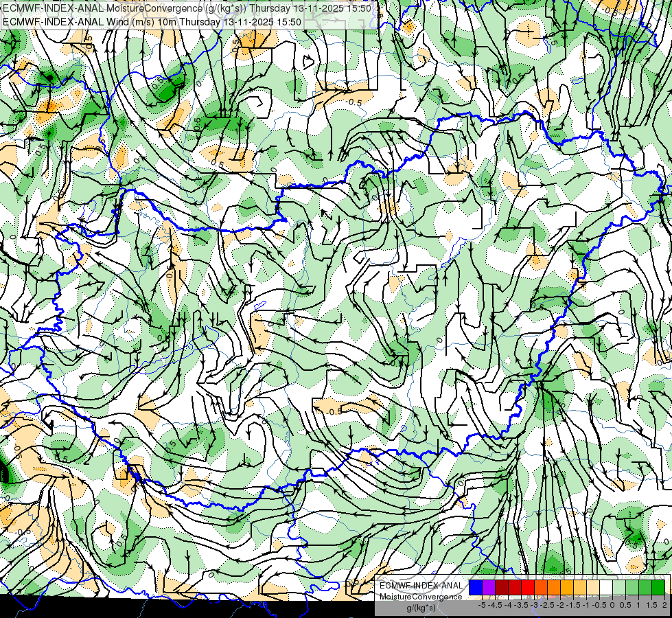Select legend swatch between -2.5 and -2
Screen dimensions: 672x618
554,587
